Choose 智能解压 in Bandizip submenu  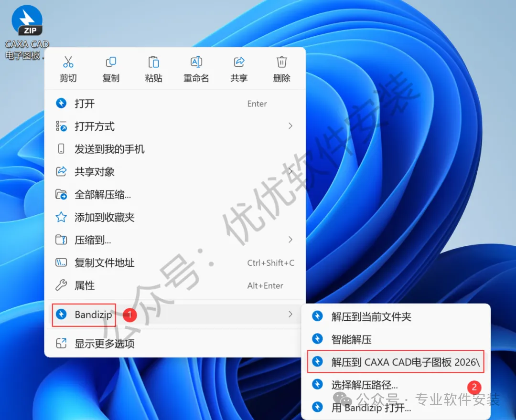point(396,339)
